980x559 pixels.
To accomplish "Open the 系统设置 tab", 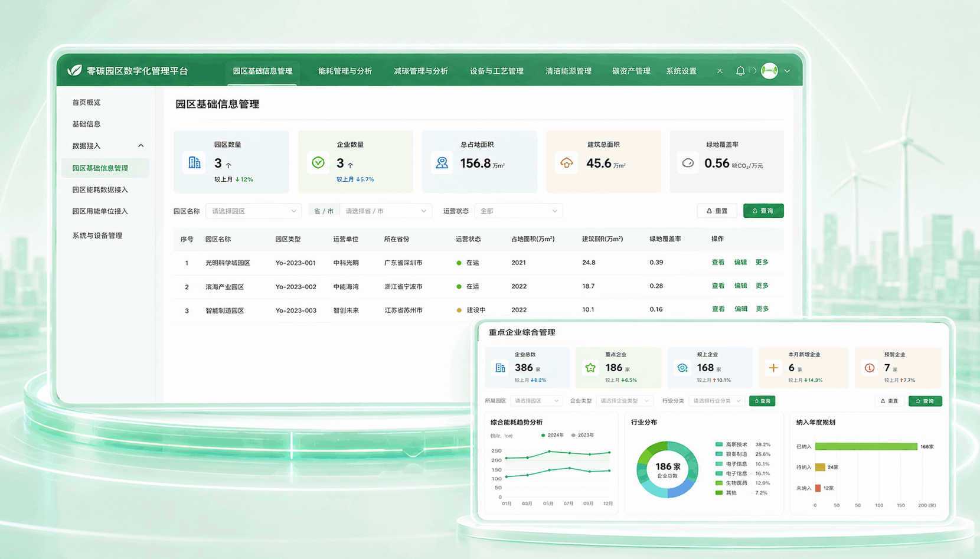I will (x=681, y=71).
